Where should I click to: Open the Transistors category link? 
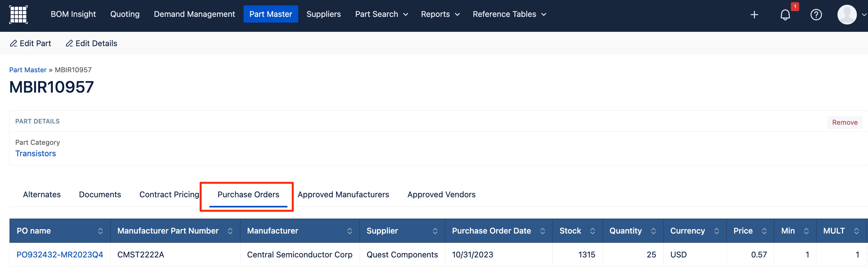[x=35, y=153]
